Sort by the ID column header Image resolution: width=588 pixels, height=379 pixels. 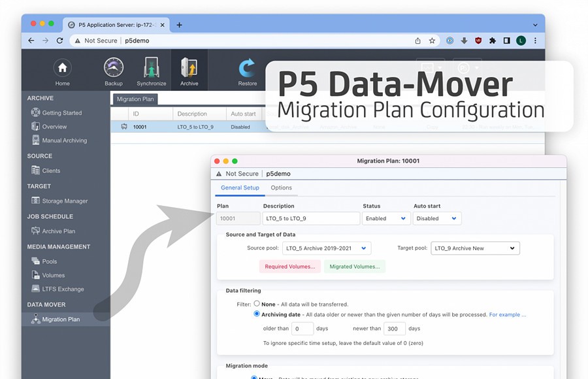150,114
